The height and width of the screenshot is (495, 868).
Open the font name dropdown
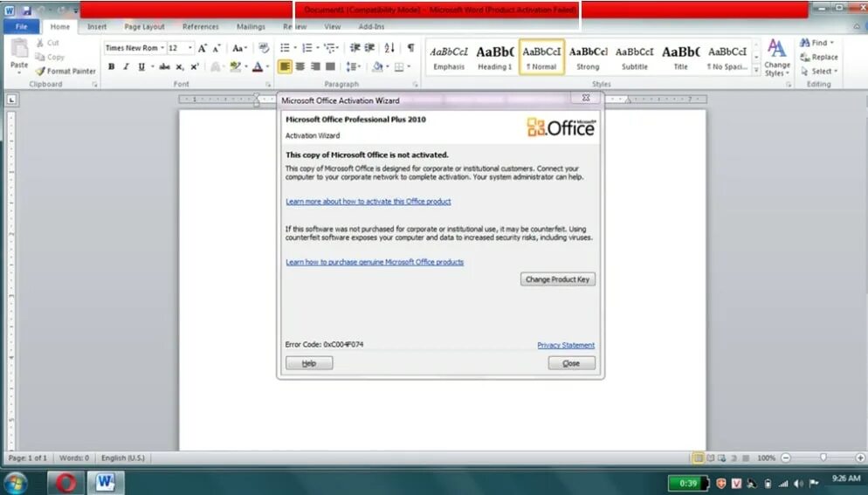coord(162,48)
